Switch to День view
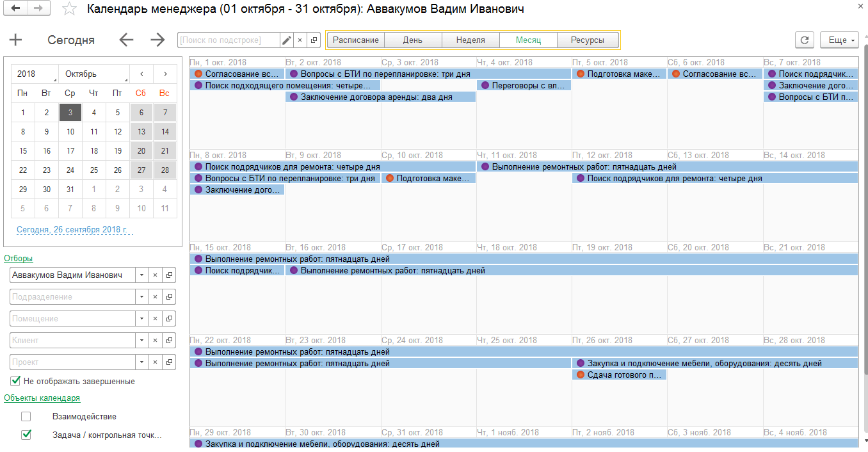 [413, 40]
